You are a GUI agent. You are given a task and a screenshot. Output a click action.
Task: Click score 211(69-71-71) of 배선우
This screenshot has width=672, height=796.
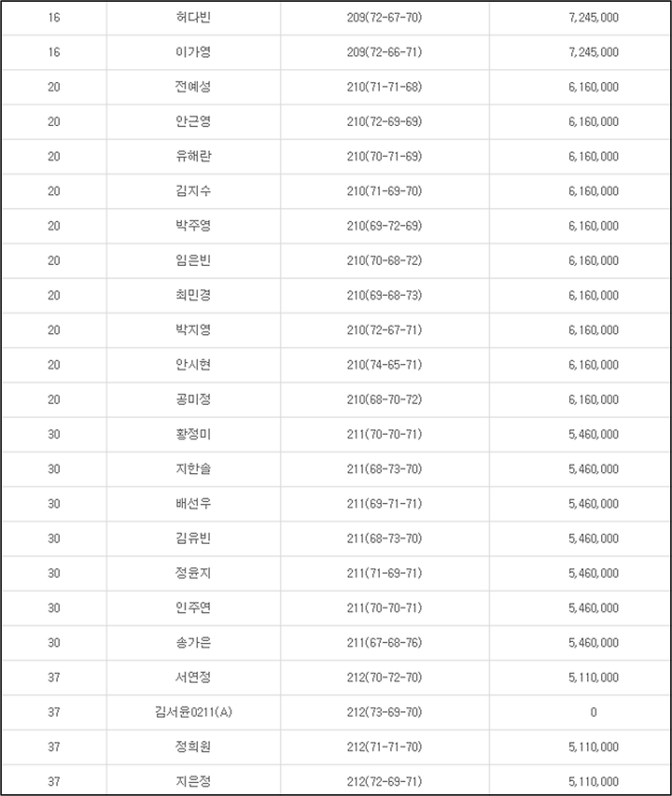click(x=385, y=504)
